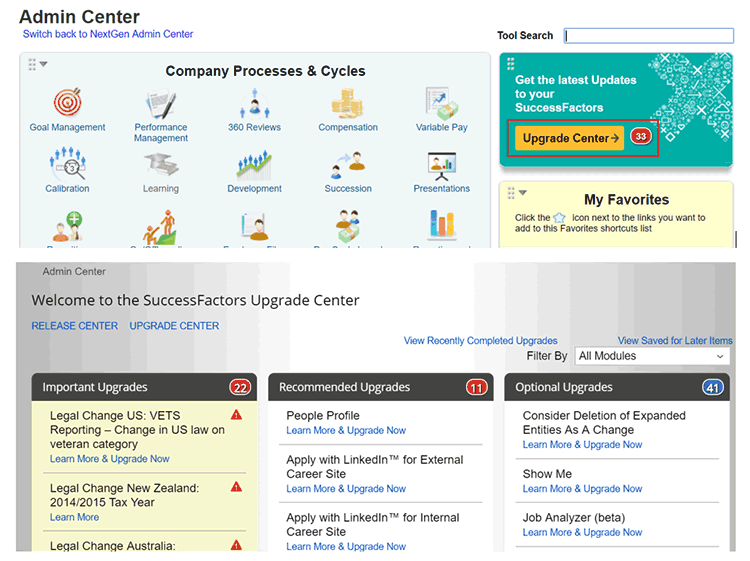Click the Upgrade Center button
Screen dimensions: 750x561
[x=569, y=138]
